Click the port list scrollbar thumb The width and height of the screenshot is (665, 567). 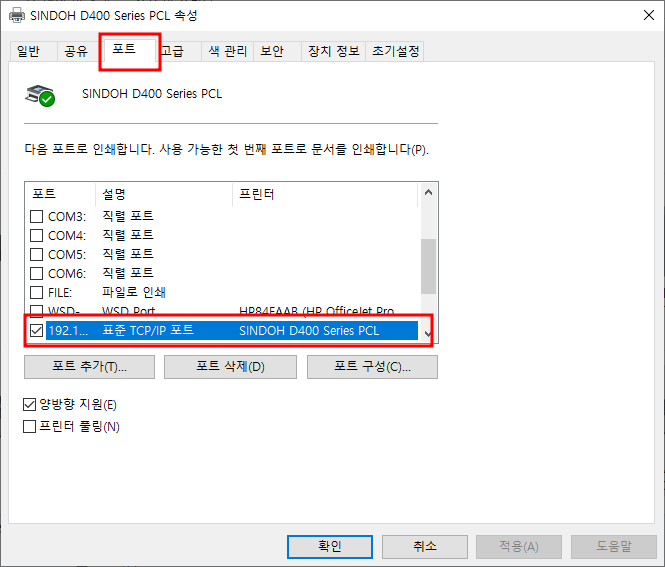pos(428,266)
